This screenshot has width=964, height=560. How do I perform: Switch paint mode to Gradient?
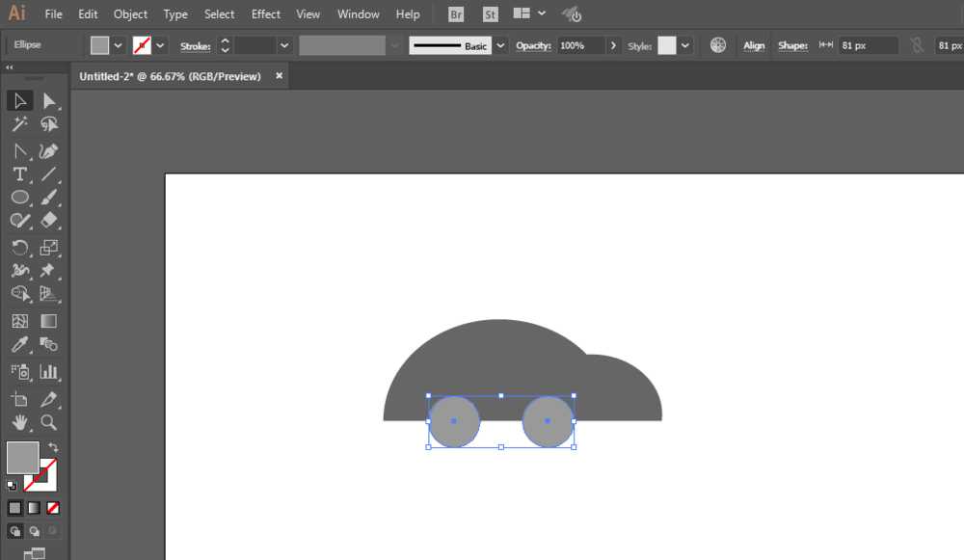tap(34, 507)
